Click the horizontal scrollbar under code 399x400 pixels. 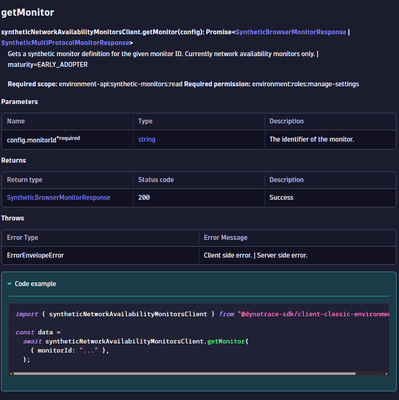click(184, 374)
